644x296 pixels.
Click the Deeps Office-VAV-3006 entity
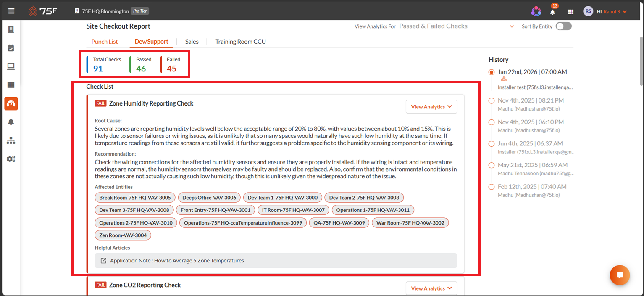[x=209, y=198]
